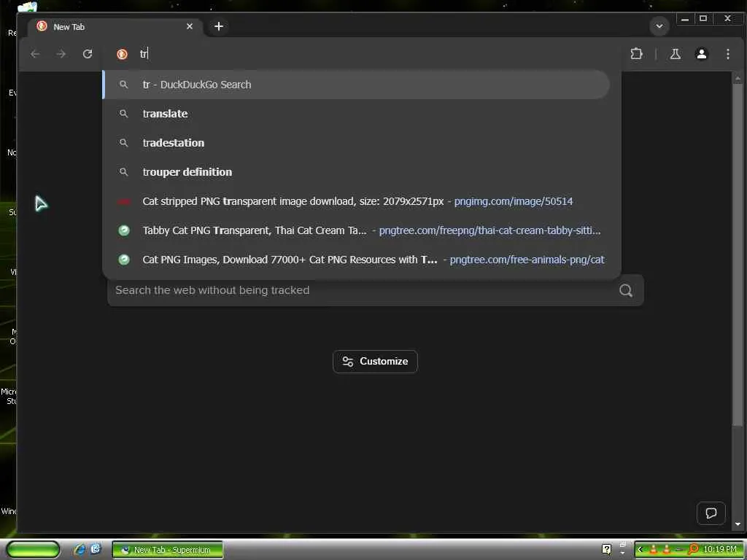Click the vertical scrollbar thumb
747x560 pixels.
[738, 255]
